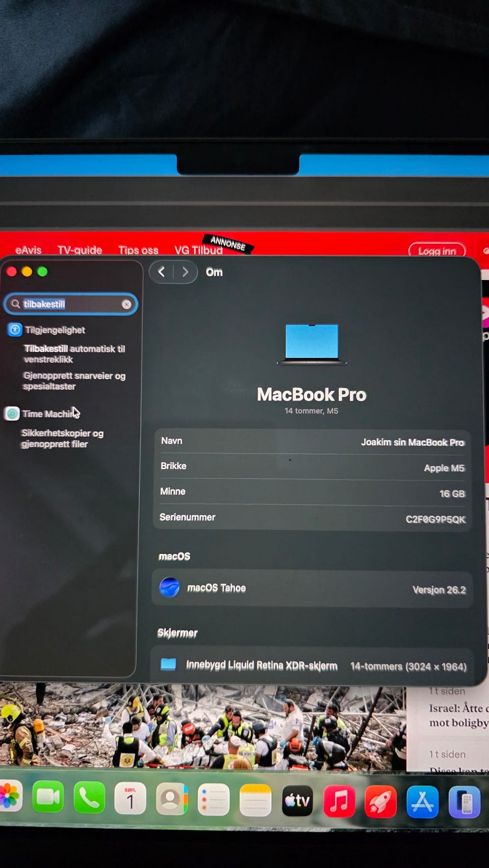Launch Apple TV from the Dock
Viewport: 489px width, 868px height.
(x=297, y=801)
